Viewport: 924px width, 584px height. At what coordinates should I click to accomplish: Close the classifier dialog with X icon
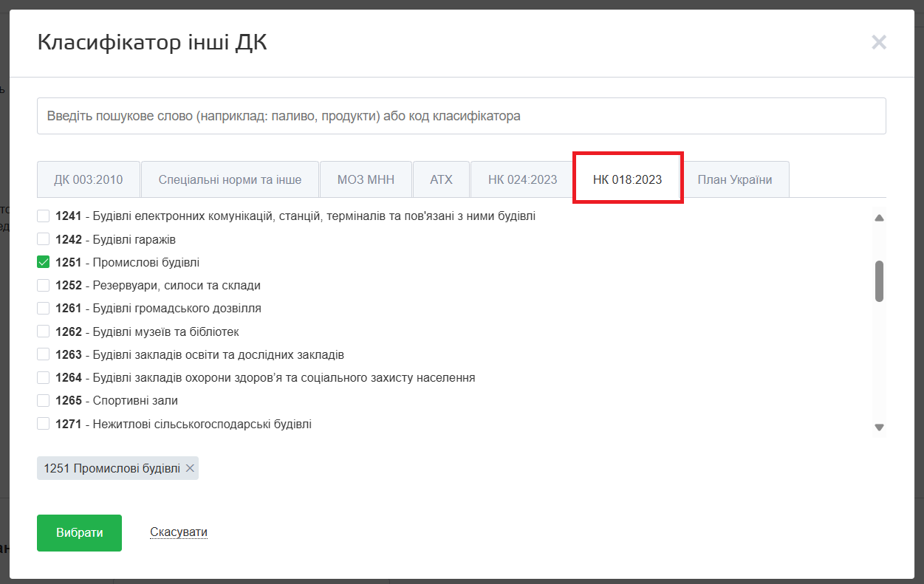click(x=878, y=42)
